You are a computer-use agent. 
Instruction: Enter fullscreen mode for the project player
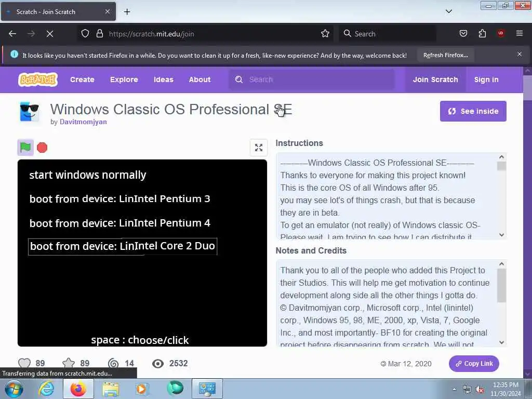259,148
